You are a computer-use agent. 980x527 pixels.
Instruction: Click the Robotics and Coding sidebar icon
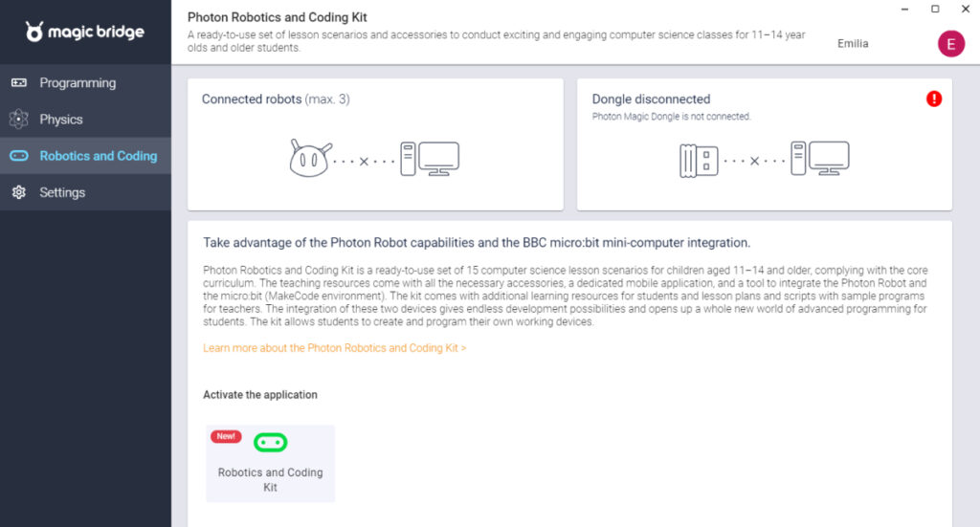click(19, 156)
